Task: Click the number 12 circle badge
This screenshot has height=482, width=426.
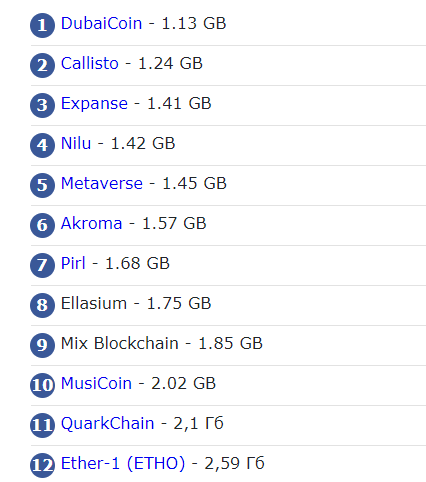Action: click(42, 465)
